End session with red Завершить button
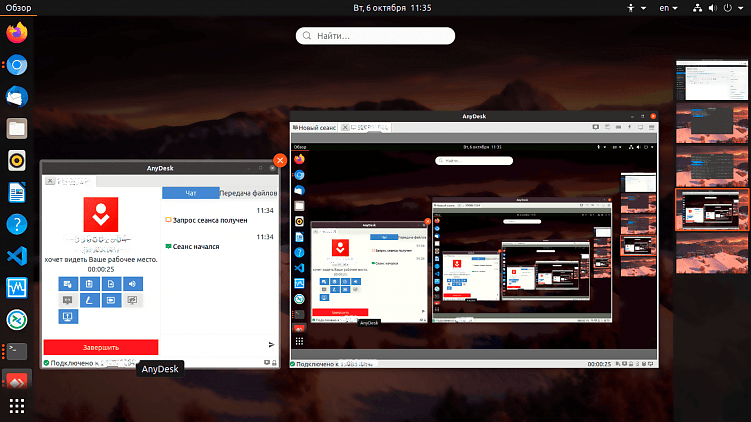 tap(101, 347)
